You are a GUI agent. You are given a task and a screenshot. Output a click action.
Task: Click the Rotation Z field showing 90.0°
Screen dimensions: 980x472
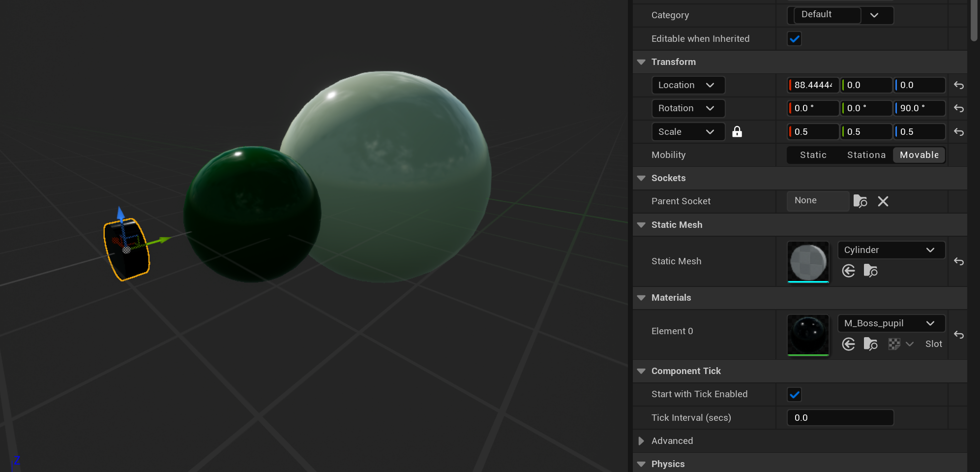tap(920, 108)
